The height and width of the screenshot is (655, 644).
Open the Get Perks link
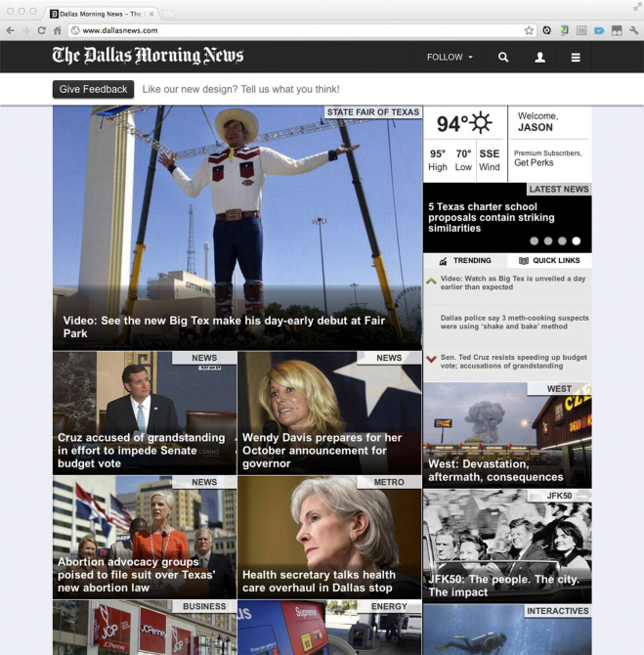coord(534,163)
